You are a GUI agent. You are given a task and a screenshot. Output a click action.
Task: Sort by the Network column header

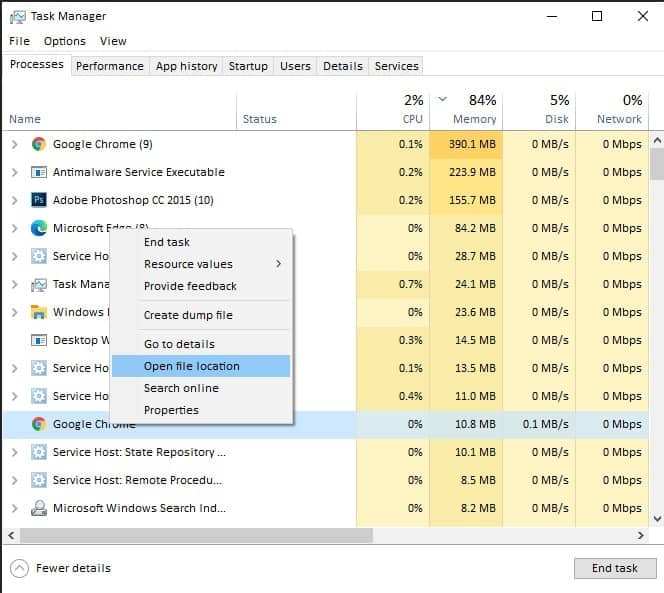tap(612, 109)
